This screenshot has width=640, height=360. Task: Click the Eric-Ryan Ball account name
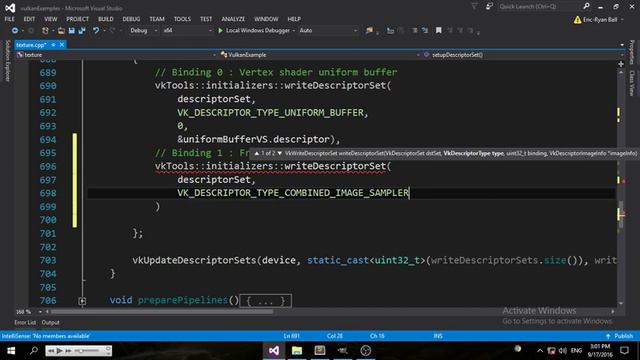click(x=600, y=20)
